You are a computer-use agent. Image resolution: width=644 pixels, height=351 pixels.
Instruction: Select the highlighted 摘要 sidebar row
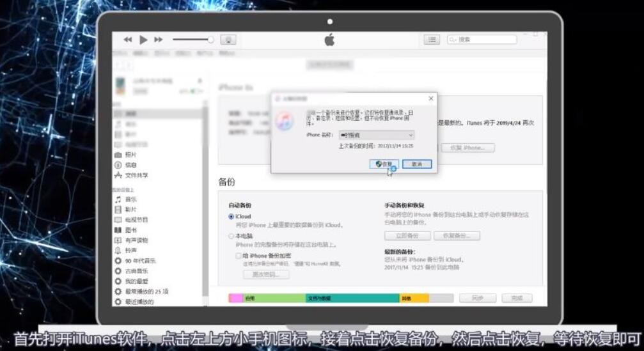[x=157, y=114]
